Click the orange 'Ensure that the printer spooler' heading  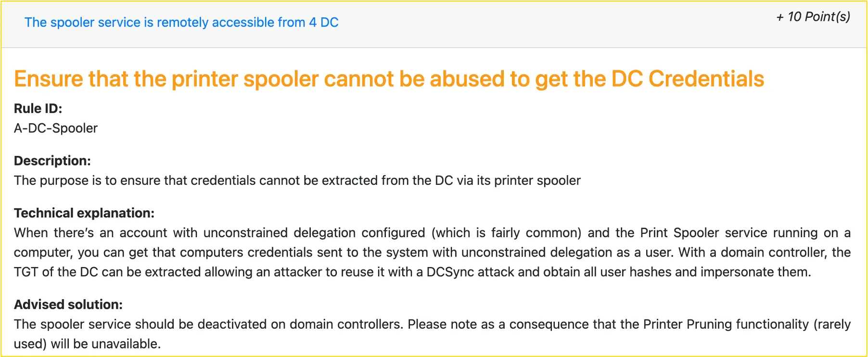[389, 79]
